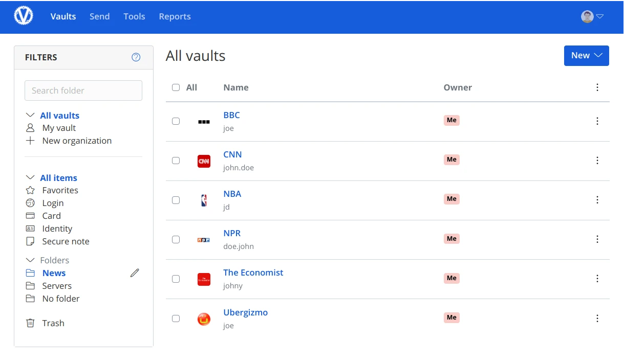This screenshot has height=364, width=624.
Task: Check the select All checkbox
Action: [x=176, y=87]
